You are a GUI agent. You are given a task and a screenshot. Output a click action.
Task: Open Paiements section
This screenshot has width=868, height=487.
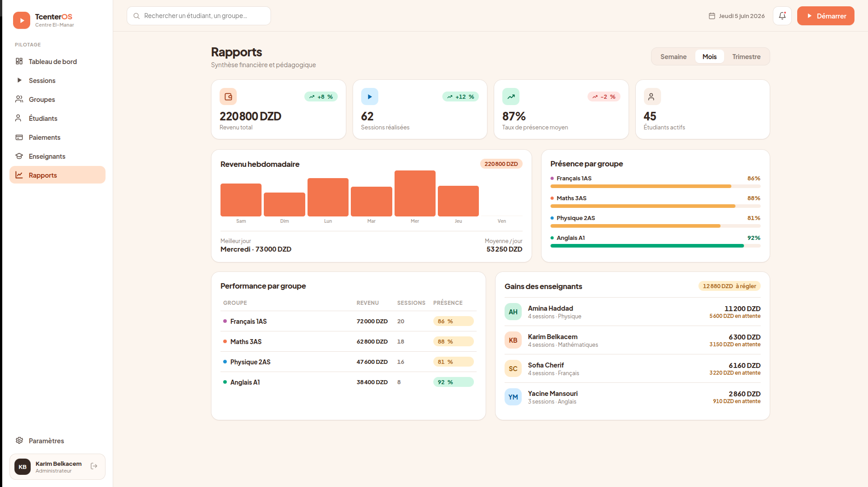[57, 137]
